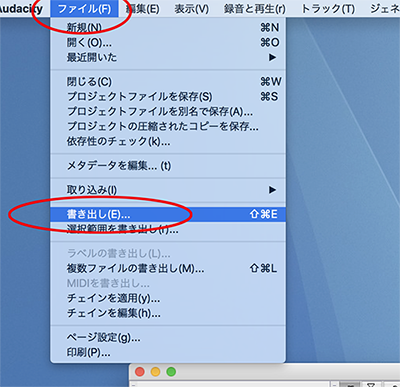Open the ファイル(F) menu in menu bar
The height and width of the screenshot is (387, 400).
pos(84,9)
